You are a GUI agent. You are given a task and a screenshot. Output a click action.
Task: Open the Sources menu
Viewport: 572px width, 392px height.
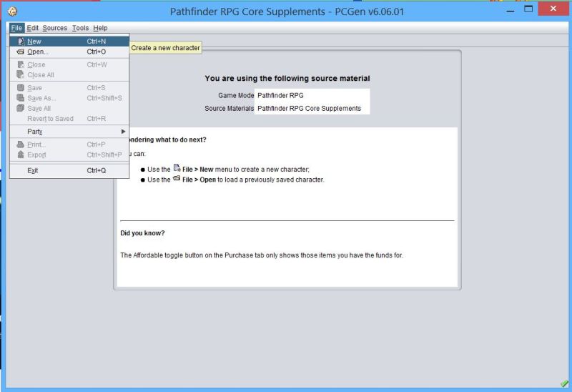pyautogui.click(x=55, y=28)
